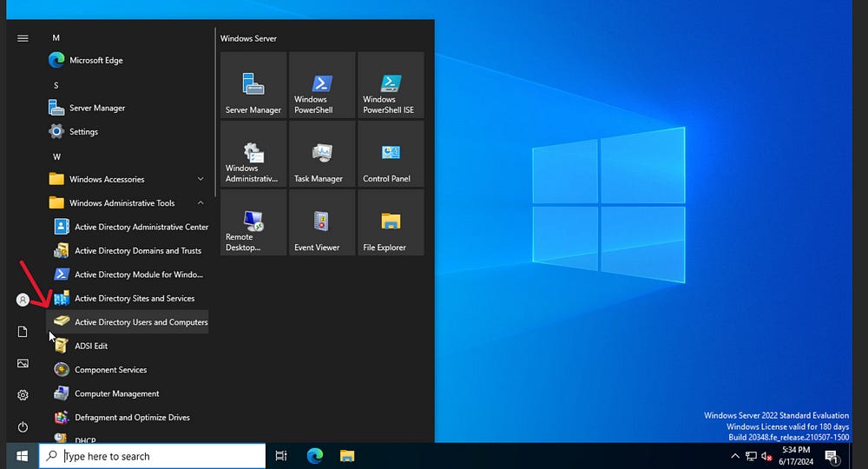The image size is (868, 469).
Task: Click the Power button in Start sidebar
Action: click(x=23, y=426)
